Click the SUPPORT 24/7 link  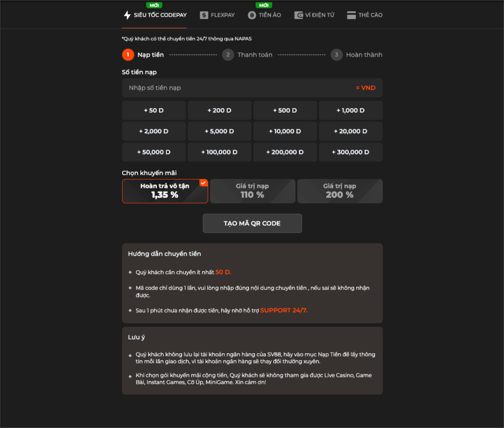(x=284, y=310)
